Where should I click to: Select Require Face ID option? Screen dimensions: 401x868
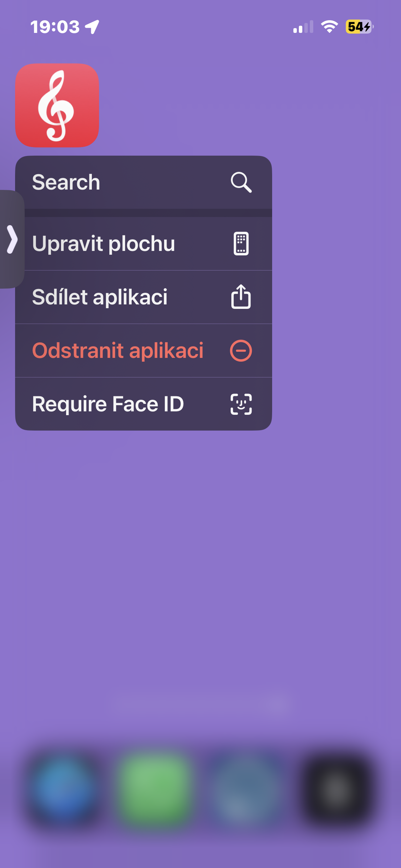(x=108, y=404)
